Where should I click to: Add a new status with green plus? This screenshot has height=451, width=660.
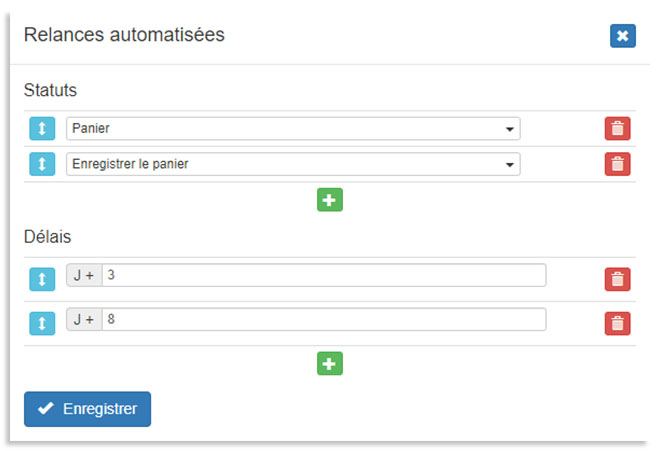click(x=330, y=199)
